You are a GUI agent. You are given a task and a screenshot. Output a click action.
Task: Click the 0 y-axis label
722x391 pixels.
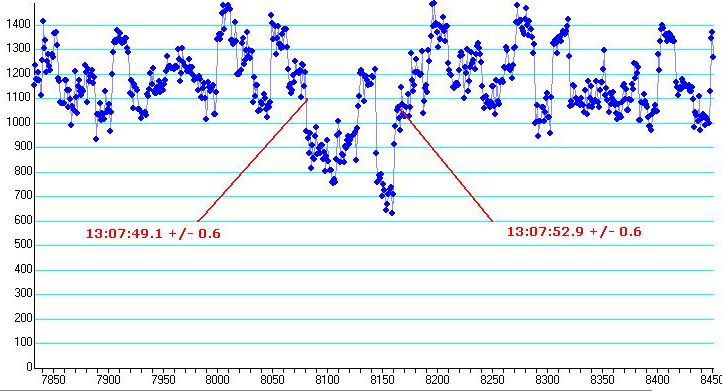(29, 367)
